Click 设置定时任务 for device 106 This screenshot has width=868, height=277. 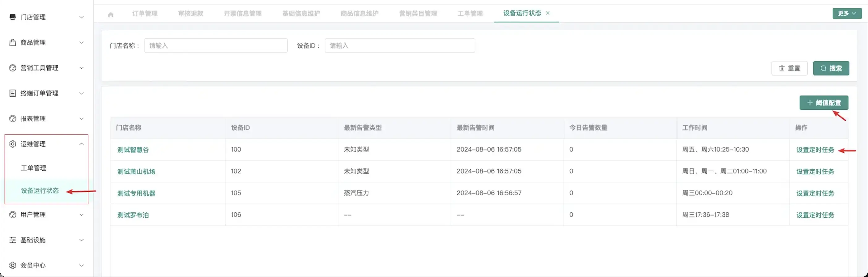click(815, 215)
